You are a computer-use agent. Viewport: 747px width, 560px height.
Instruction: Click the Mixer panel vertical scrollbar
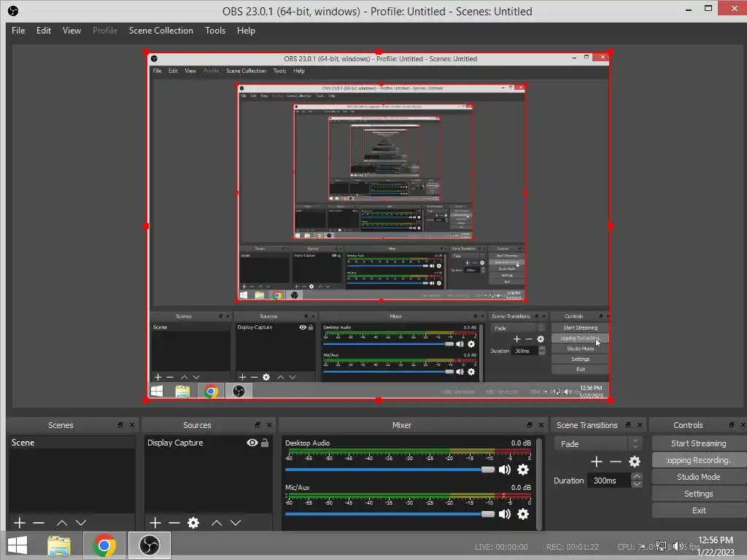click(539, 483)
